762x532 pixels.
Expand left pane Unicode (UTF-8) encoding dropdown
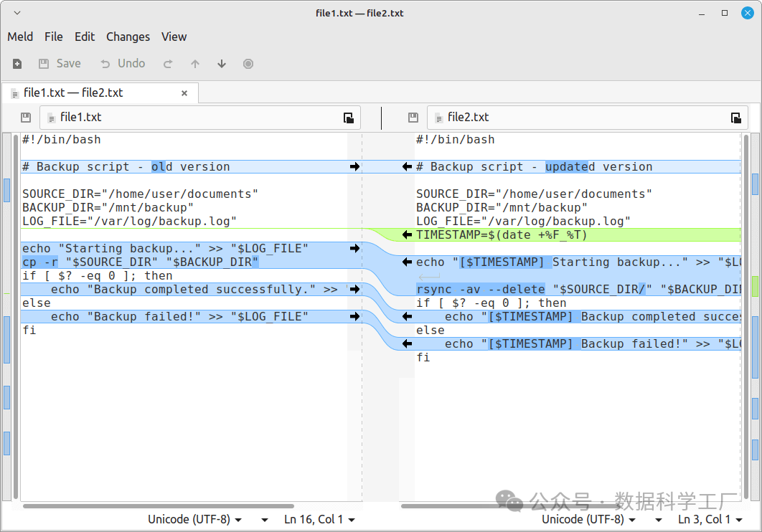pyautogui.click(x=194, y=519)
